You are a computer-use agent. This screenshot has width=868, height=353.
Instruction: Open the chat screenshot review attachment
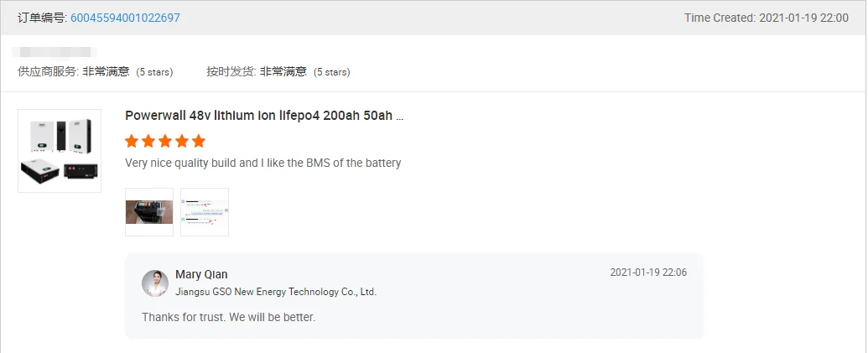coord(205,212)
